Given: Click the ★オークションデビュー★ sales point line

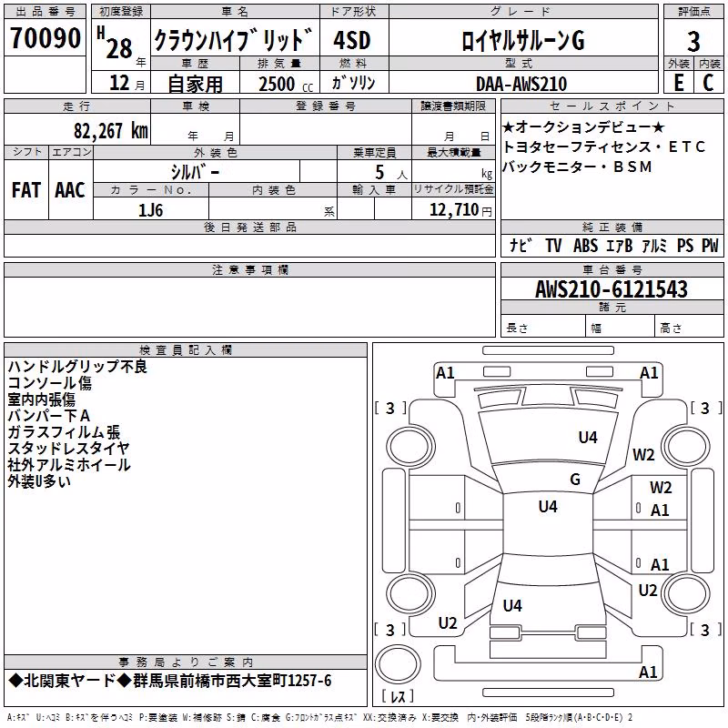Looking at the screenshot, I should pyautogui.click(x=583, y=126).
